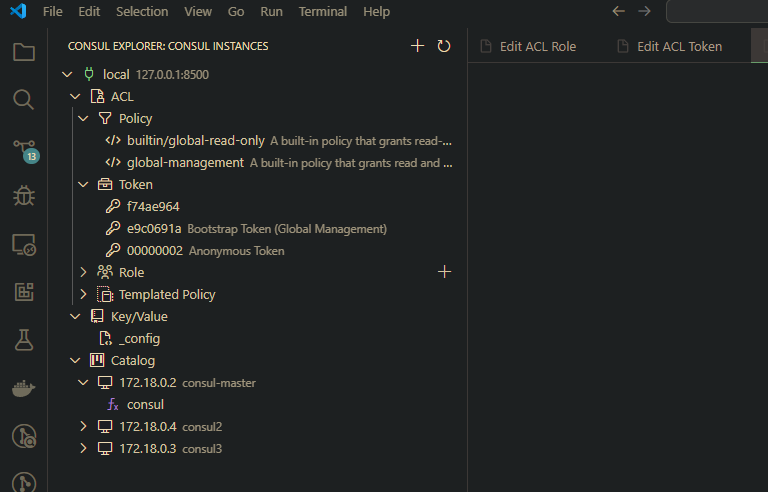Click the fx icon beside consul service
The image size is (768, 492).
tap(113, 404)
